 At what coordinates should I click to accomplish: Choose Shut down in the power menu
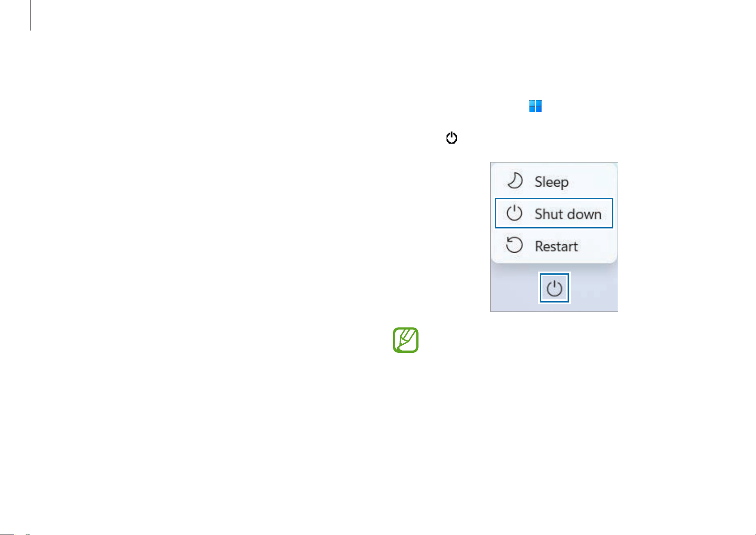coord(554,213)
